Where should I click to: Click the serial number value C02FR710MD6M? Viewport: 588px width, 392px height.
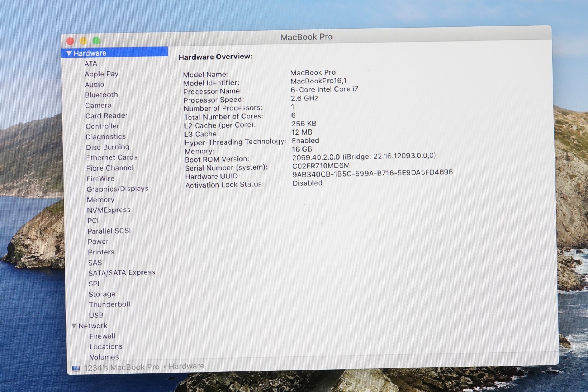tap(321, 165)
